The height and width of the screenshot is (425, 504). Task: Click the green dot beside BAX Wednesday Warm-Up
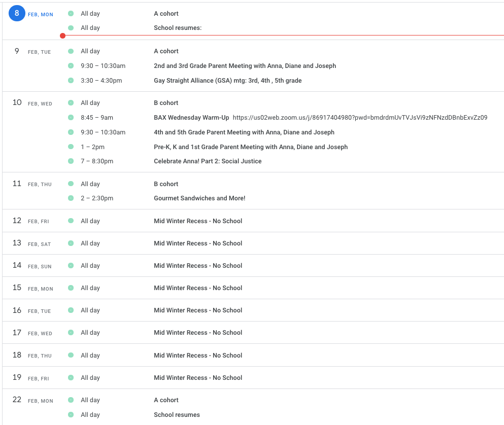(x=71, y=118)
